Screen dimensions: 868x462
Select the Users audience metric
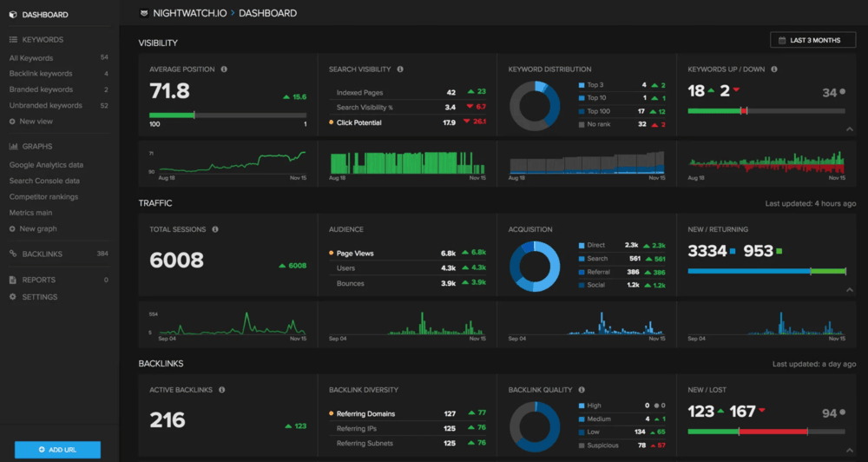click(408, 268)
